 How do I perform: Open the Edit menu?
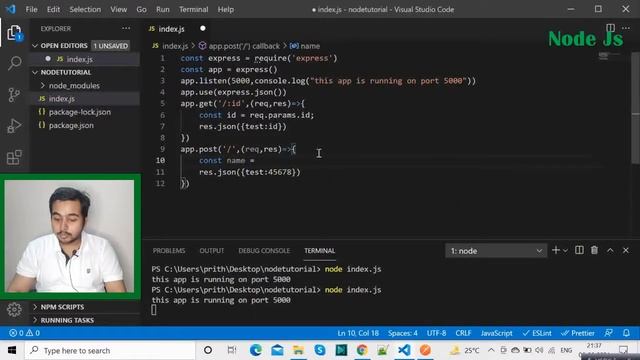(53, 9)
